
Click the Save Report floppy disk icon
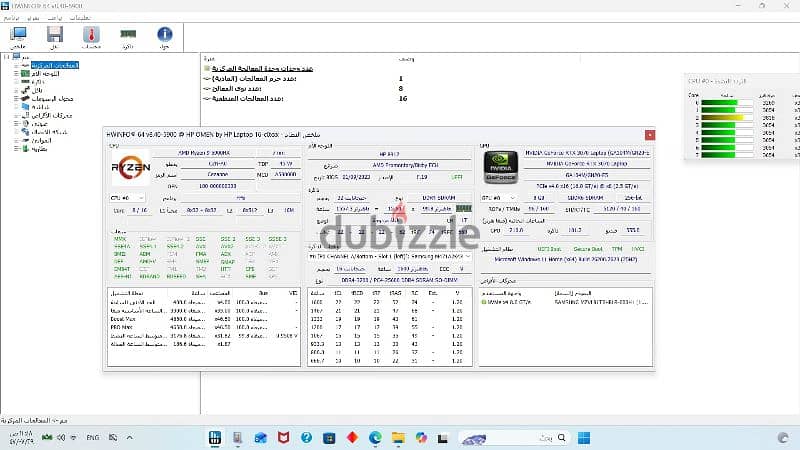[55, 35]
